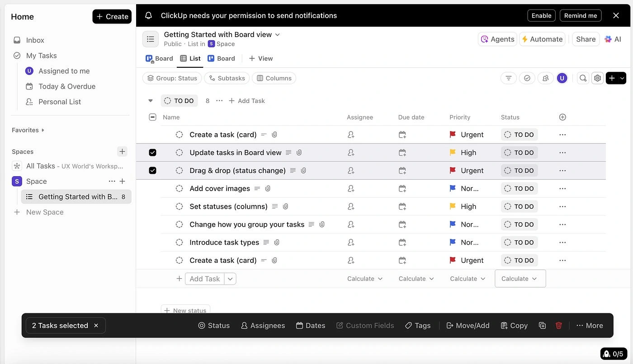Switch to the first Board tab

click(x=159, y=58)
